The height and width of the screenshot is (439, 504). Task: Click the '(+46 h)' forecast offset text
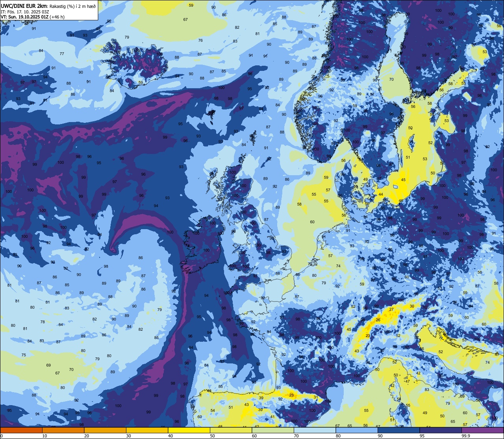(57, 17)
